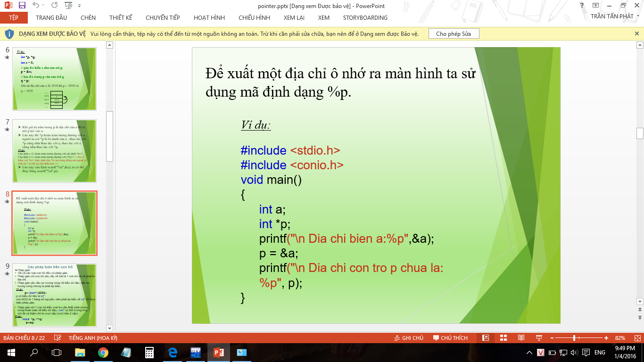Expand hidden system tray icons
This screenshot has height=362, width=644.
pyautogui.click(x=529, y=353)
